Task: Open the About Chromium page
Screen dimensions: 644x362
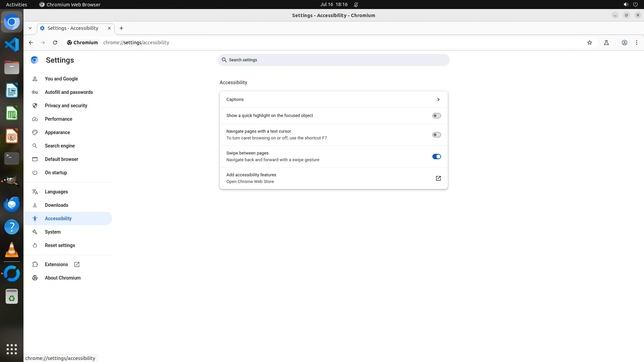Action: coord(63,278)
